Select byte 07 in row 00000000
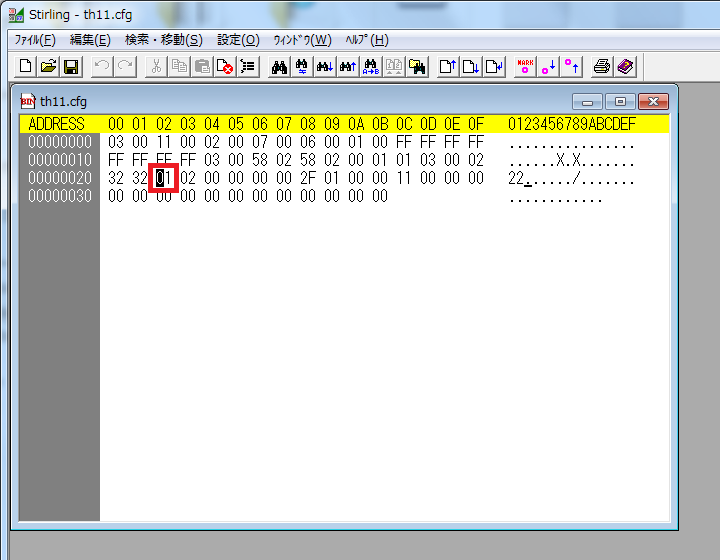The image size is (720, 560). click(x=259, y=142)
